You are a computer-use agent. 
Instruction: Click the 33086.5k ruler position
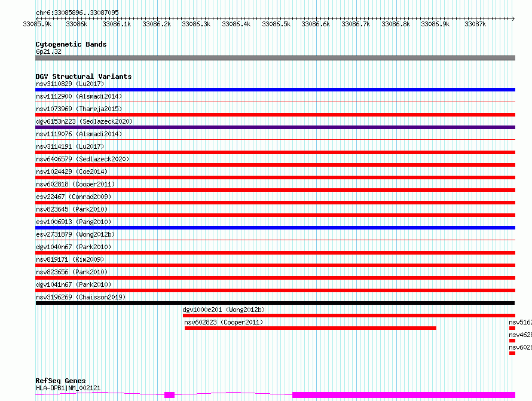276,24
